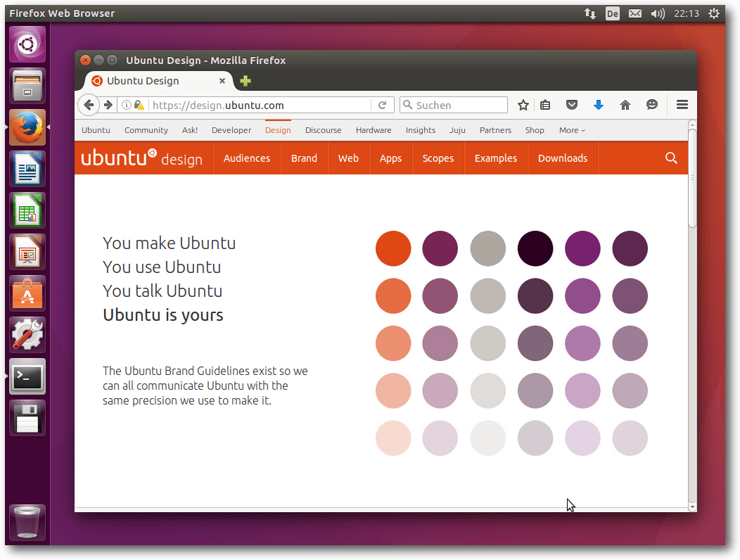Click the Firefox icon in the launcher
The height and width of the screenshot is (560, 740).
[27, 127]
